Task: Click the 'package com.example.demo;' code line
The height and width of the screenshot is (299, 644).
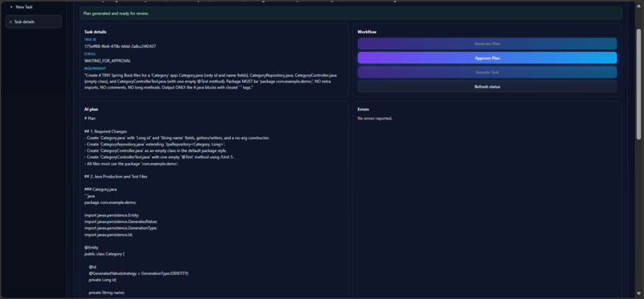Action: [110, 202]
